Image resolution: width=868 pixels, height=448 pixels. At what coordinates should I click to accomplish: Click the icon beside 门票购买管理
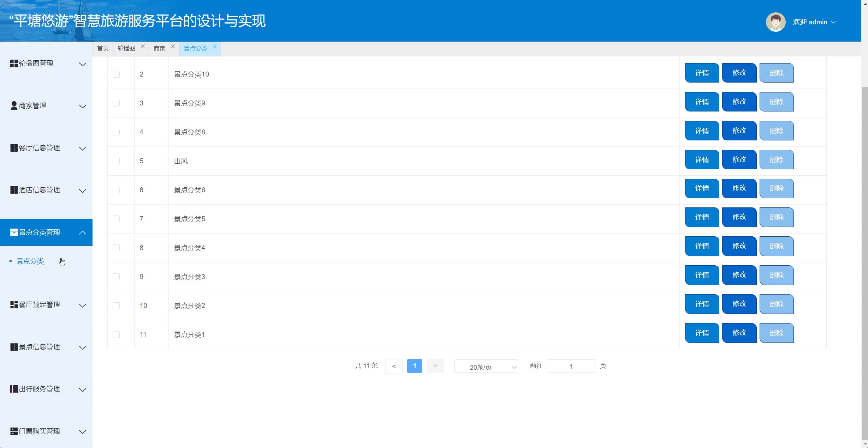coord(14,431)
